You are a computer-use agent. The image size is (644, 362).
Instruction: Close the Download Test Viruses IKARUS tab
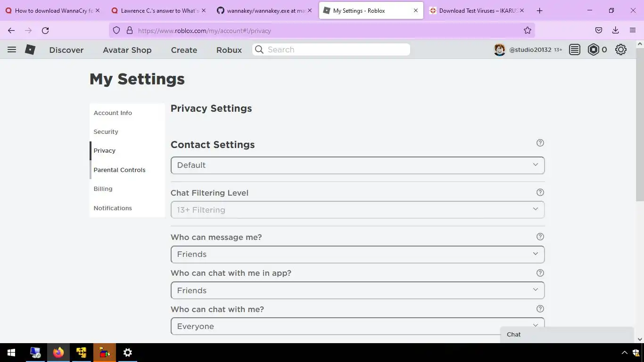tap(522, 10)
